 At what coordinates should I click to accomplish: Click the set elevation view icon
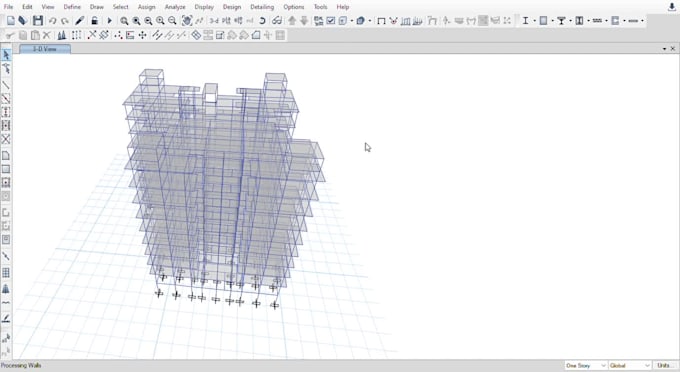point(238,20)
